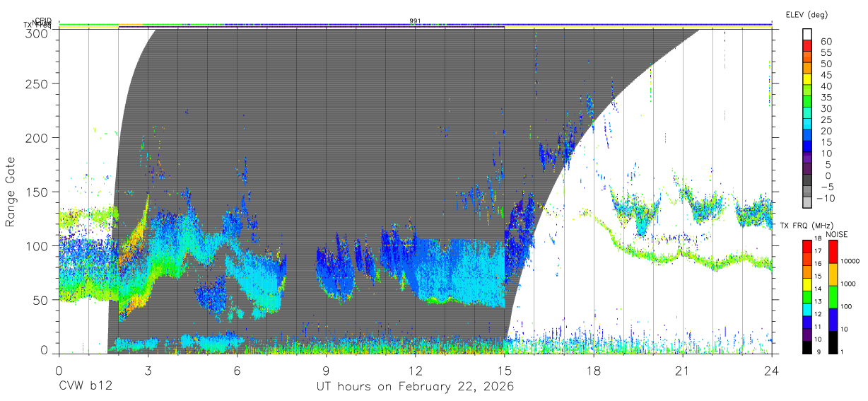This screenshot has height=401, width=868.
Task: Click x-axis tick label '9'
Action: (326, 371)
